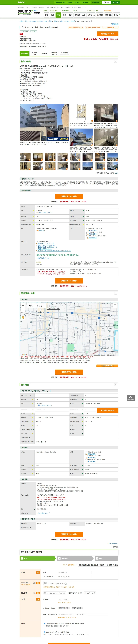
Task: Switch to エリア情報 section tab
Action: tap(64, 53)
